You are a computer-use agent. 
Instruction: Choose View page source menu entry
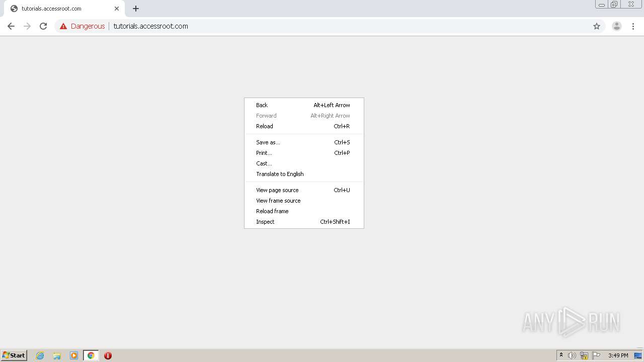304,190
